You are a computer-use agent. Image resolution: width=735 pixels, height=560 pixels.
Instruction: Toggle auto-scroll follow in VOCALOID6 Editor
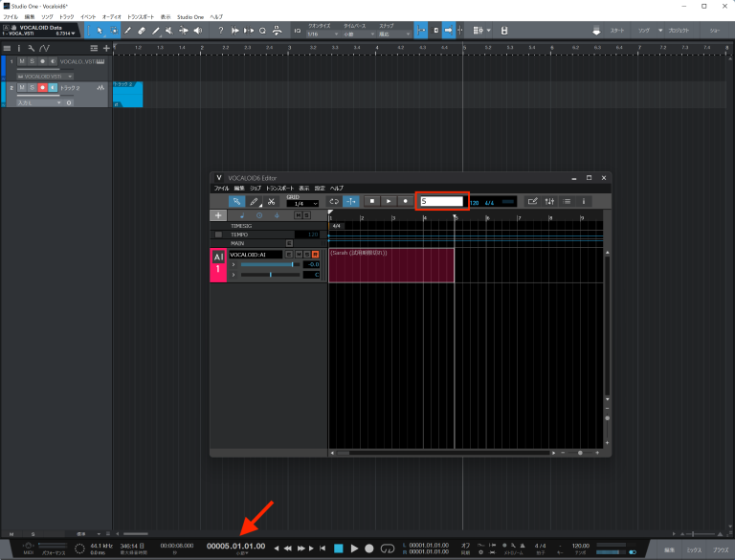pos(351,201)
